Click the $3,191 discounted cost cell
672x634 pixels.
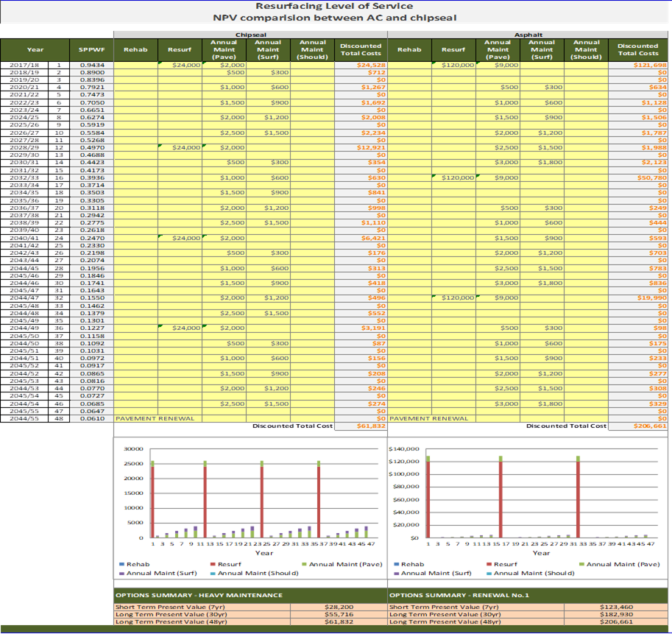pyautogui.click(x=361, y=328)
